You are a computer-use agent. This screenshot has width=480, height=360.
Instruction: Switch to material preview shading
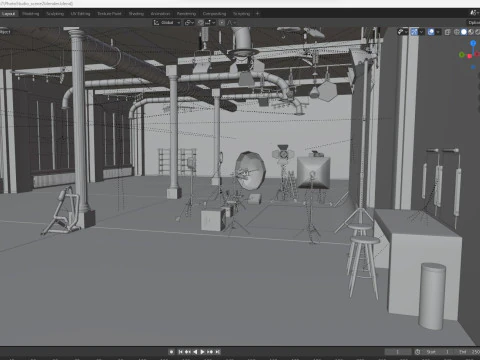[471, 32]
